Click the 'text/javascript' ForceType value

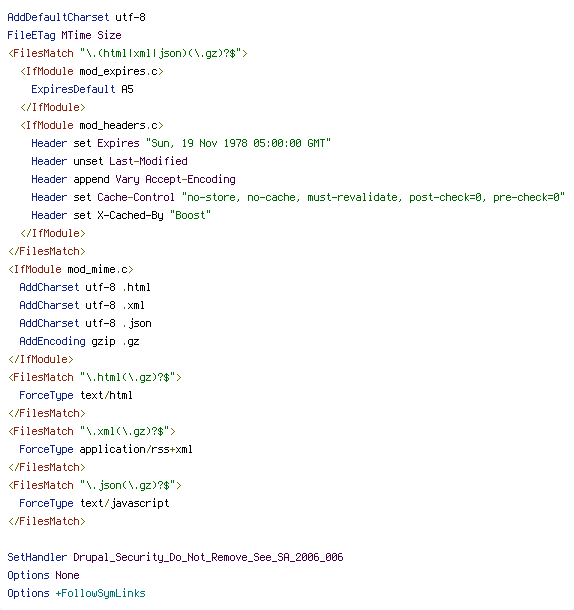coord(125,503)
